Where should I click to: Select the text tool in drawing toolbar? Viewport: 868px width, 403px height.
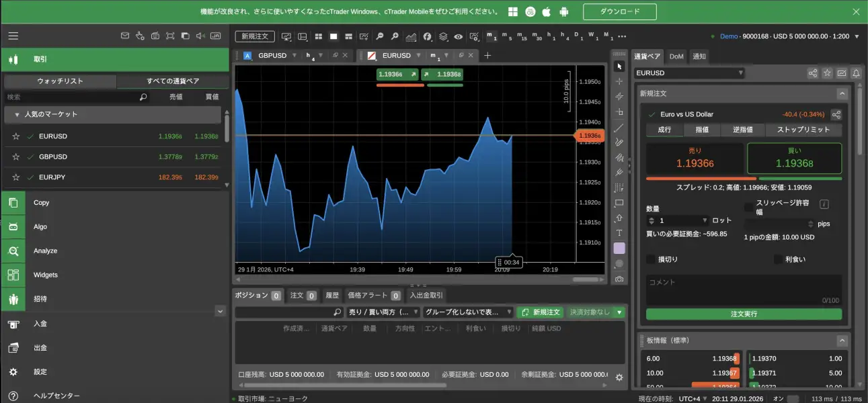pyautogui.click(x=619, y=233)
